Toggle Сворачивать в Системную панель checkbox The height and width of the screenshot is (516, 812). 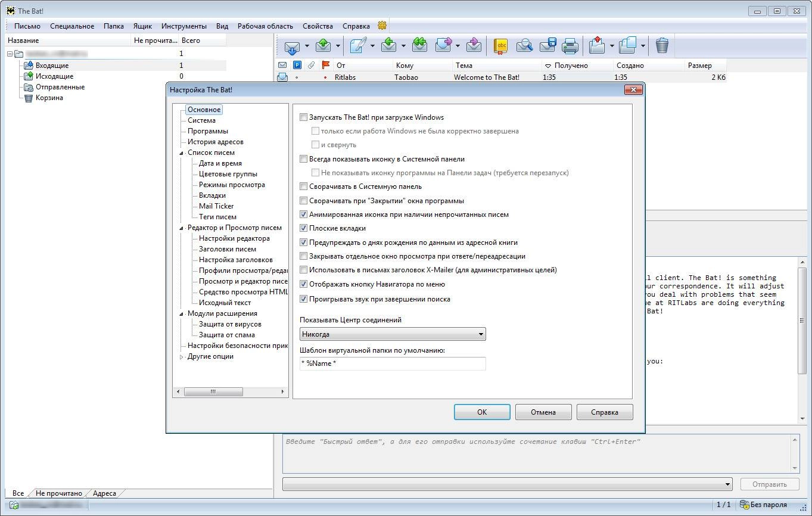click(304, 186)
